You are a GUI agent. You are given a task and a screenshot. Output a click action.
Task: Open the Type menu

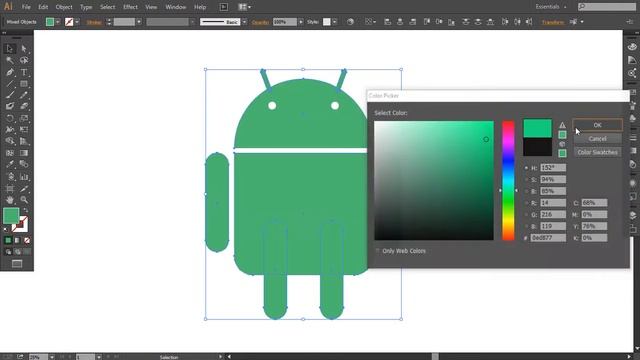point(86,7)
